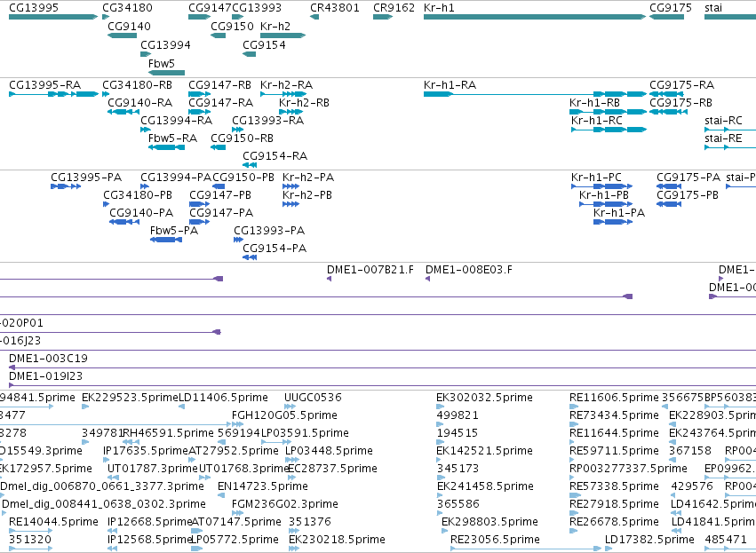
Task: Open the CG9147-RA transcript label
Action: (221, 103)
